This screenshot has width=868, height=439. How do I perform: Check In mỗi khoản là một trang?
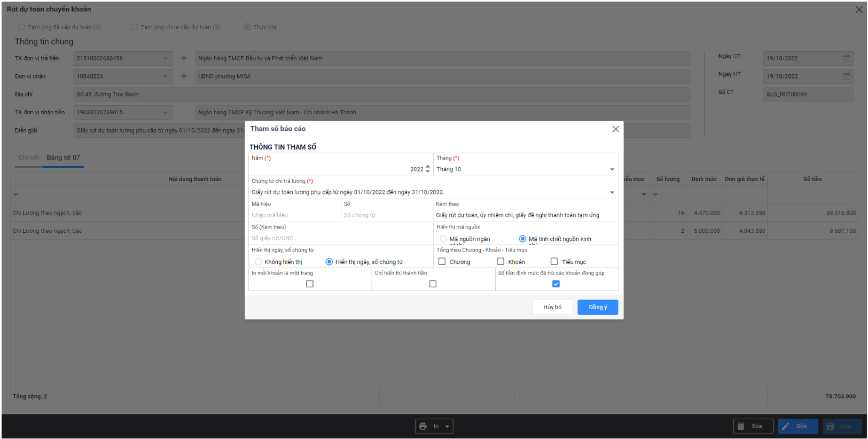pyautogui.click(x=310, y=284)
